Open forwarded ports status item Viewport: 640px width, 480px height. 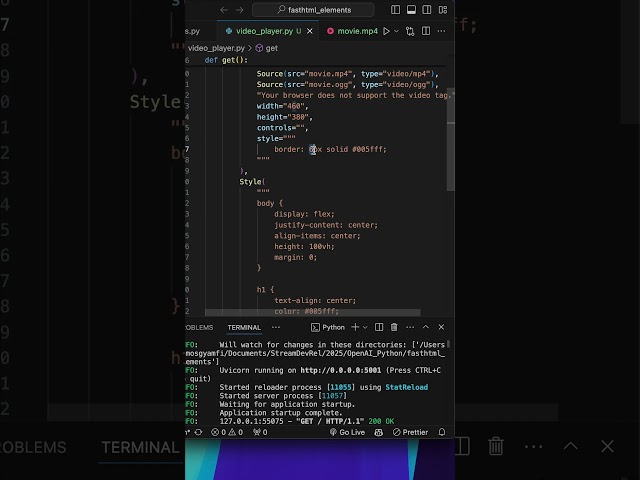(x=260, y=432)
